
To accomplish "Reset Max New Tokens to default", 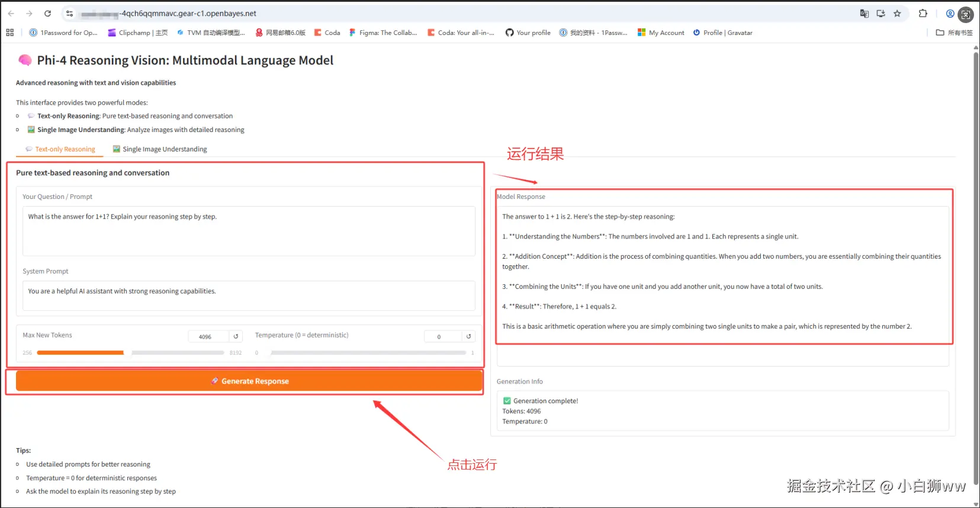I will click(x=236, y=336).
